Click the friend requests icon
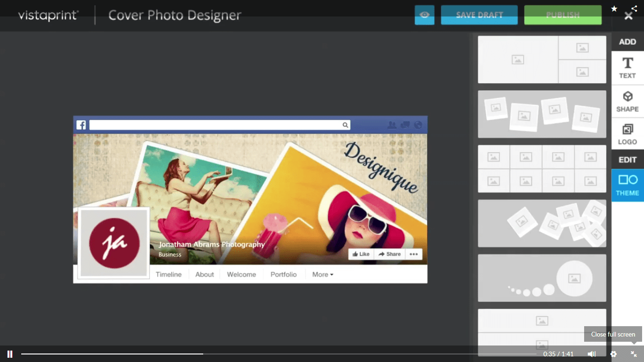Image resolution: width=644 pixels, height=362 pixels. [392, 125]
